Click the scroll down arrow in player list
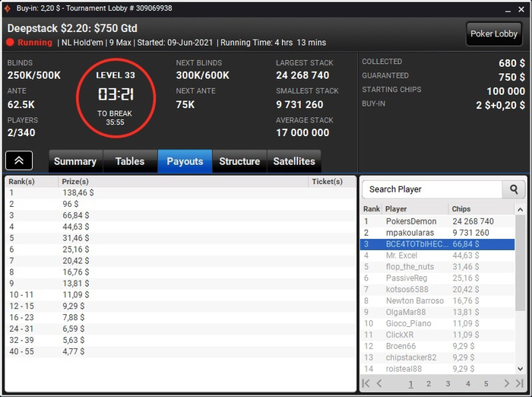 coord(520,368)
